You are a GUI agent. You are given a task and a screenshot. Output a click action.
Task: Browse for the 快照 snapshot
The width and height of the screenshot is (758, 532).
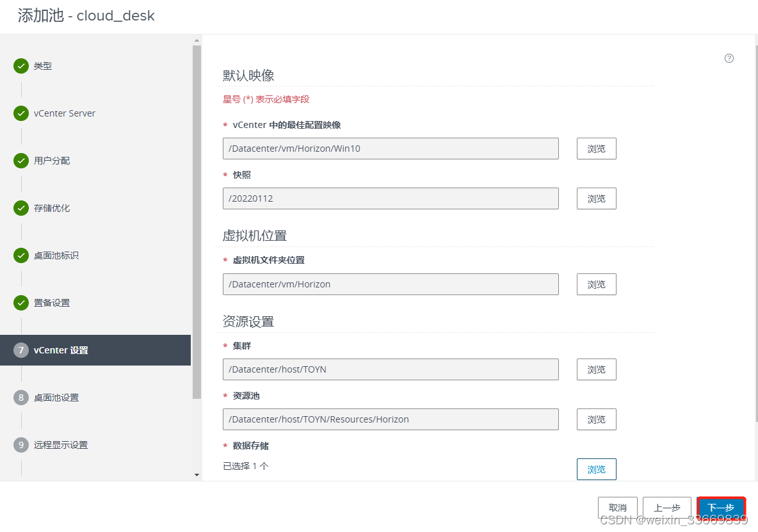pyautogui.click(x=597, y=198)
